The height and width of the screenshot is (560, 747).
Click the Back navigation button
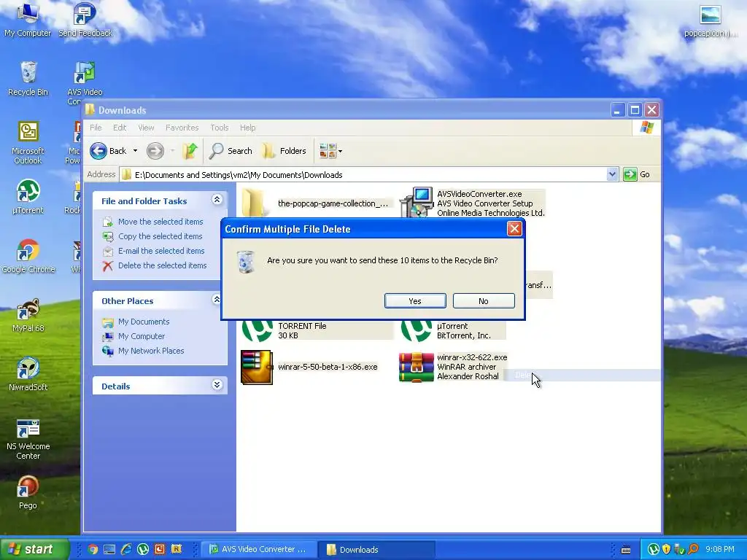pos(109,151)
